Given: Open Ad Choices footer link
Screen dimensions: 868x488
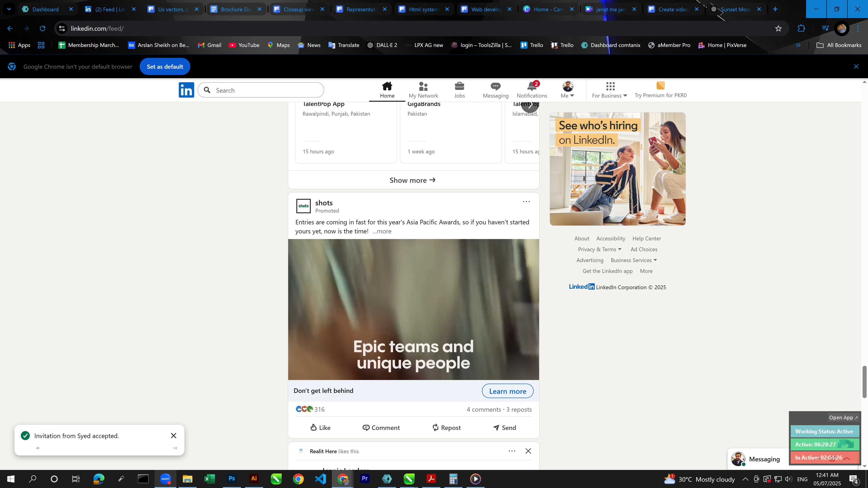Looking at the screenshot, I should [x=644, y=250].
